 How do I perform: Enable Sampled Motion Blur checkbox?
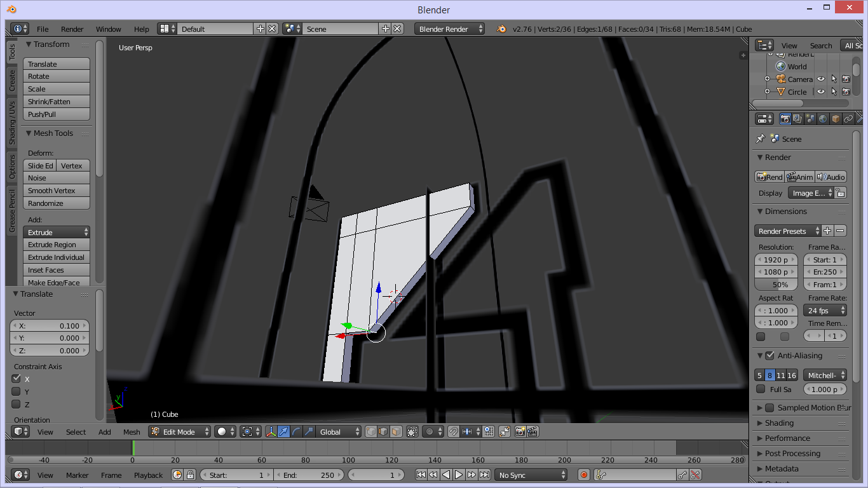[770, 408]
